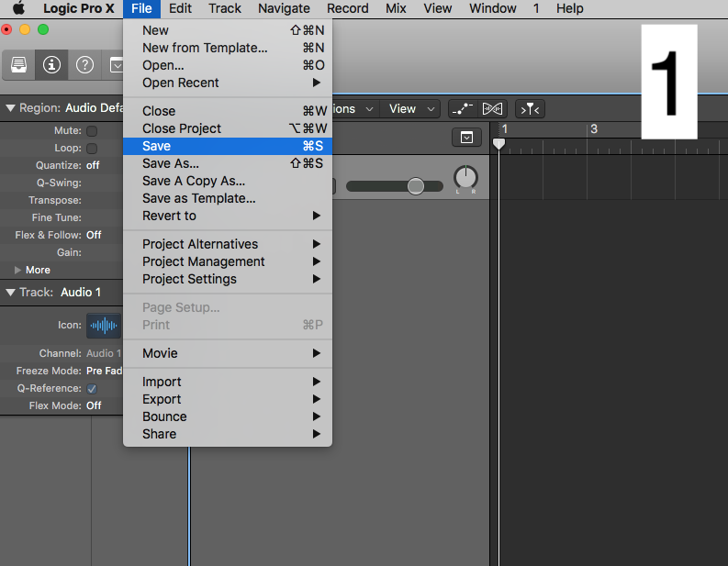Image resolution: width=728 pixels, height=566 pixels.
Task: Expand the Project Alternatives submenu
Action: (228, 245)
